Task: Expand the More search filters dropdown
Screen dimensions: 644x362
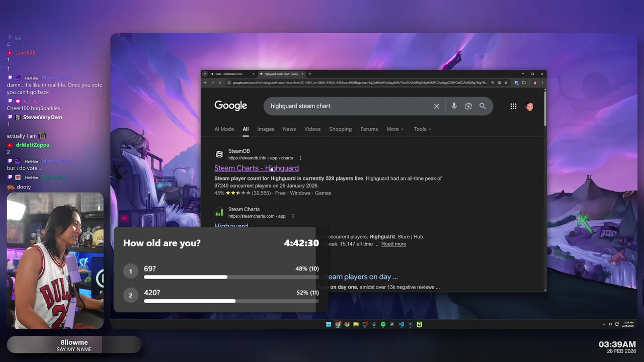Action: pyautogui.click(x=395, y=129)
